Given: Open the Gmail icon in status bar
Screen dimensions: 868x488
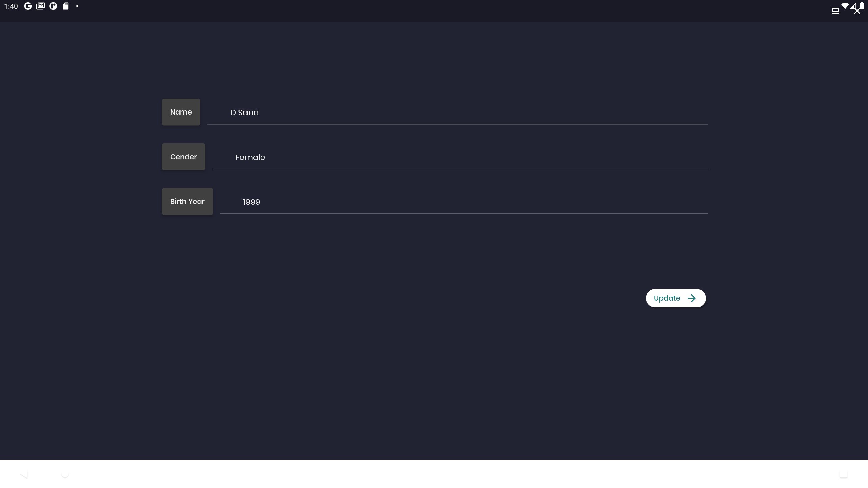Looking at the screenshot, I should pos(41,6).
